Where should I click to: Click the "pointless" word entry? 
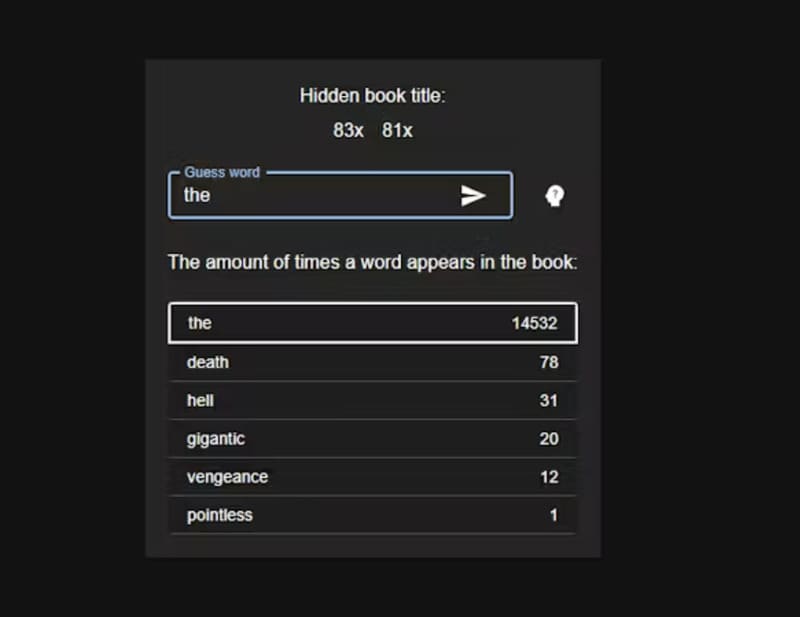(x=219, y=515)
